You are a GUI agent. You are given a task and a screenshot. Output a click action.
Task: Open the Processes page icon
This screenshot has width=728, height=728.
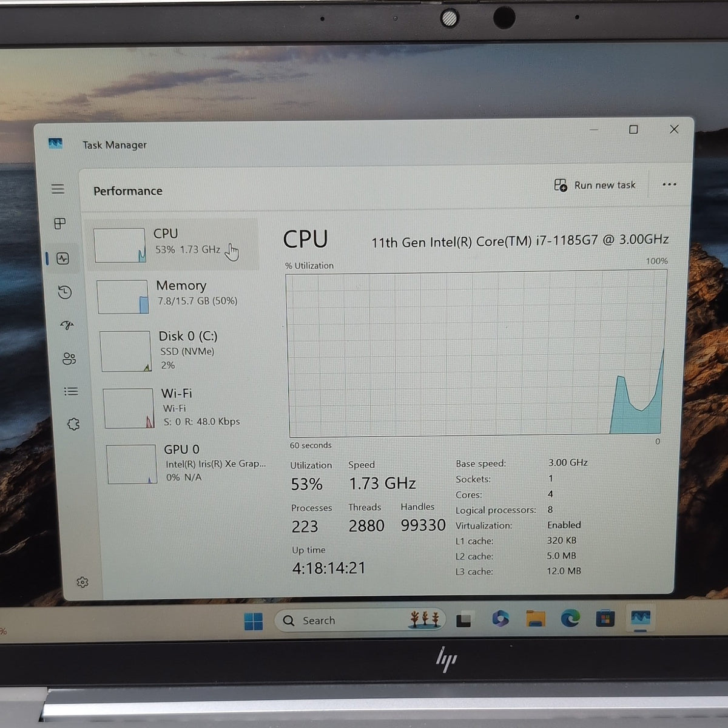click(x=59, y=224)
